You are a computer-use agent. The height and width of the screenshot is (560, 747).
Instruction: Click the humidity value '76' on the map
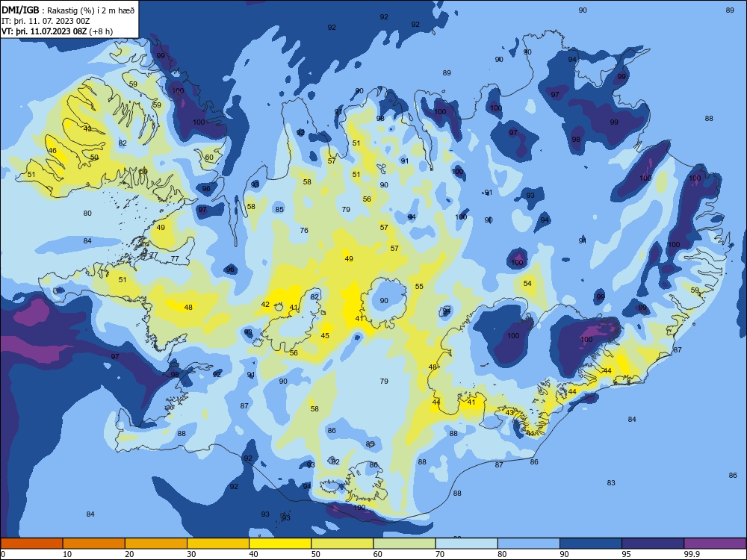[304, 231]
